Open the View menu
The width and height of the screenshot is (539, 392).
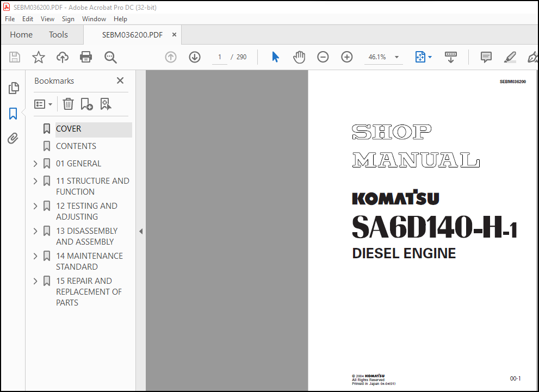point(47,19)
